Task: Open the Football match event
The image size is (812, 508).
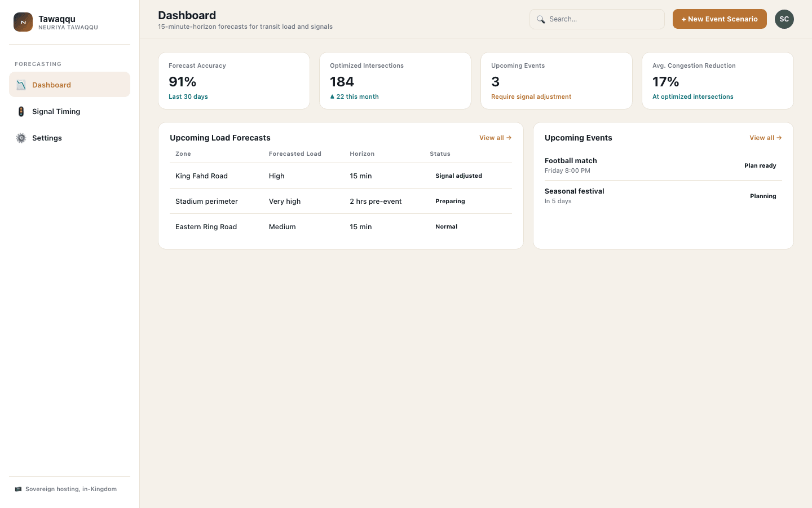Action: (663, 165)
